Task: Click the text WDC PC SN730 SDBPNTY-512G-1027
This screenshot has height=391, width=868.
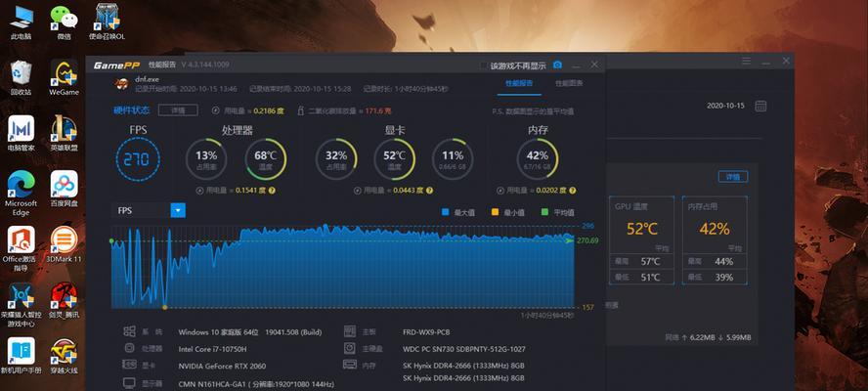Action: 464,350
